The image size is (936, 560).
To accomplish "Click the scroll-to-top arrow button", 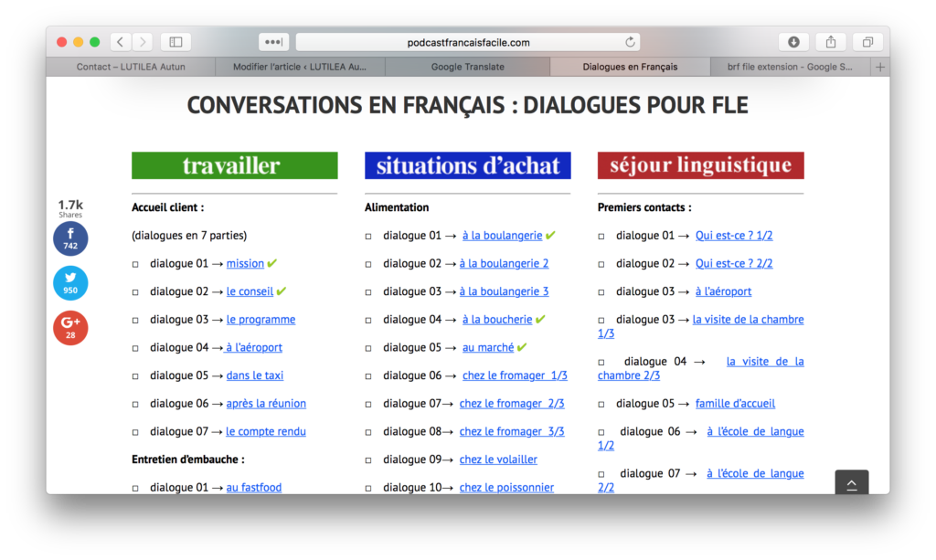I will pos(852,482).
